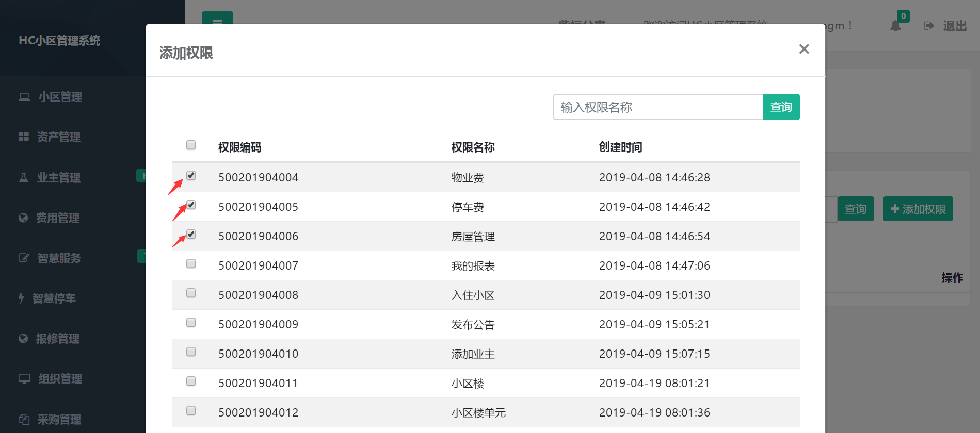Check the checkbox for 500201904011 小区楼
The image size is (980, 433).
(191, 381)
